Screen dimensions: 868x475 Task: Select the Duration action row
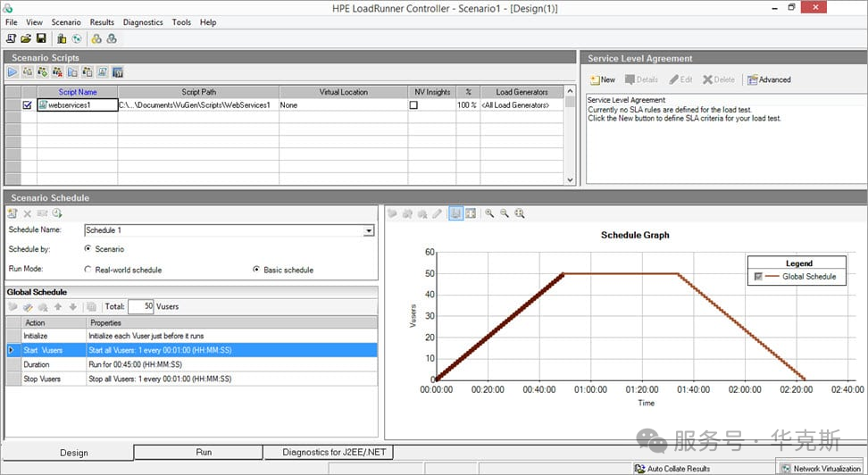tap(192, 364)
